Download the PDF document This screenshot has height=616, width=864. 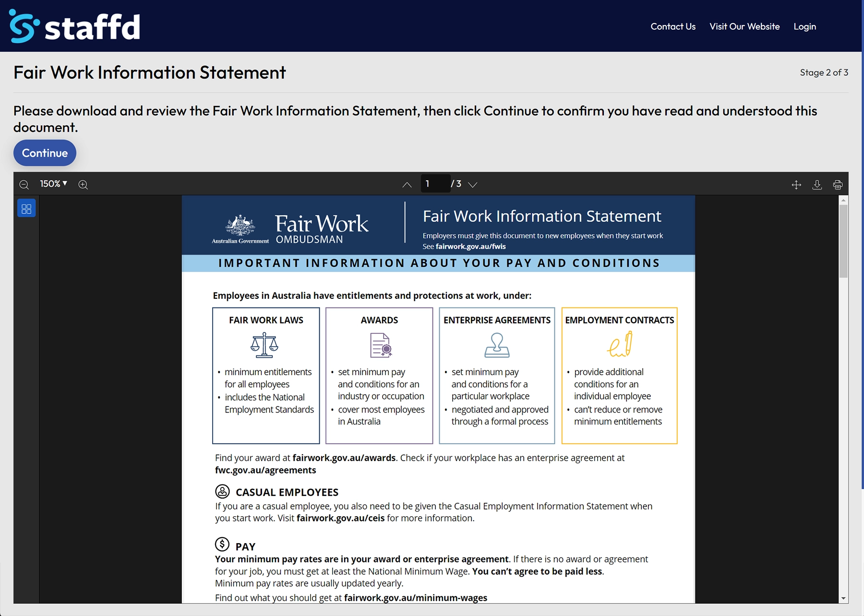pyautogui.click(x=817, y=185)
